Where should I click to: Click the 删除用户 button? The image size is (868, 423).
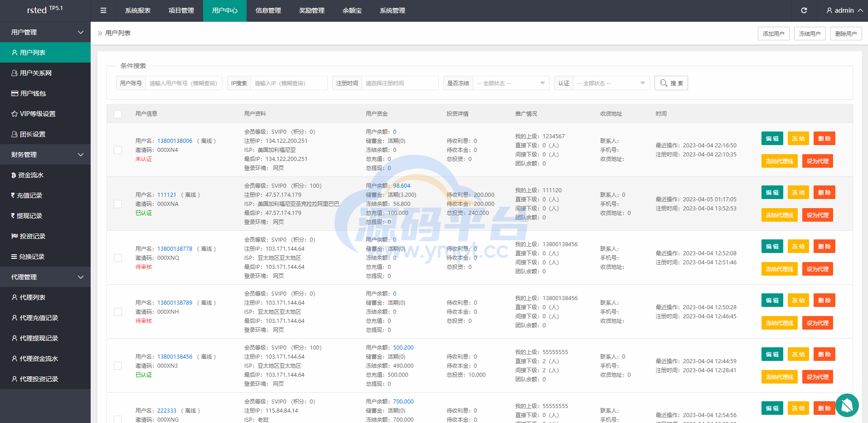tap(846, 34)
